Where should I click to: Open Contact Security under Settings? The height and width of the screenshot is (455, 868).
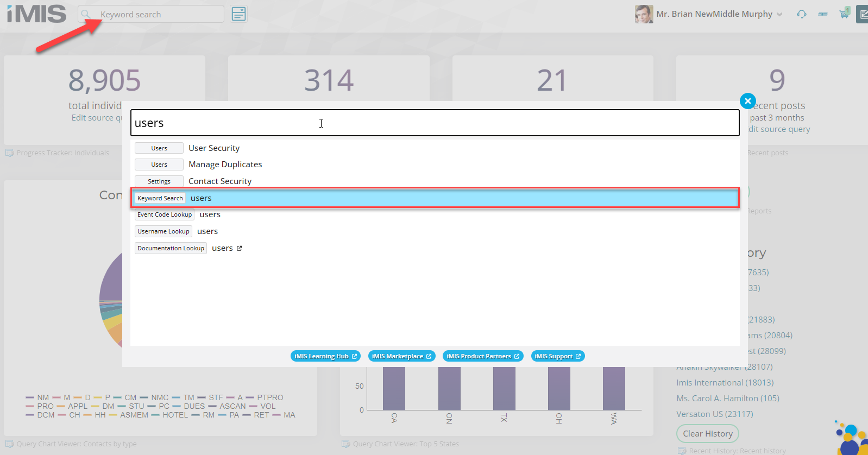tap(219, 181)
